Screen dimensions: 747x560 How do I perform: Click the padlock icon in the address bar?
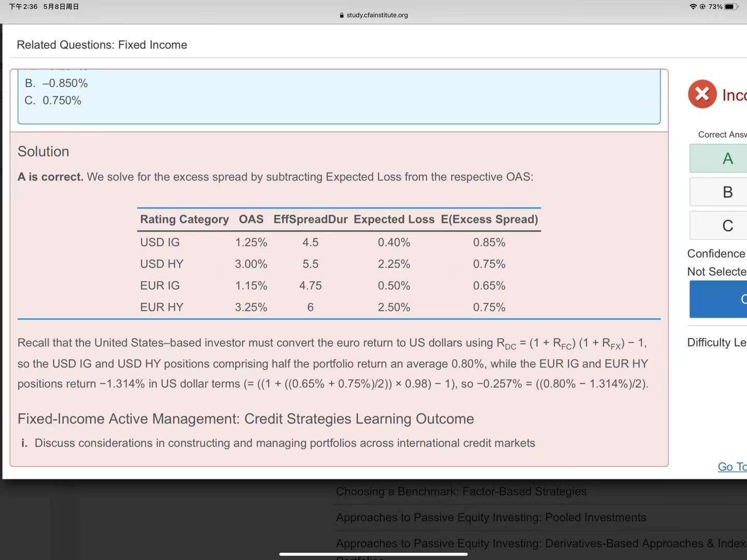pos(342,15)
